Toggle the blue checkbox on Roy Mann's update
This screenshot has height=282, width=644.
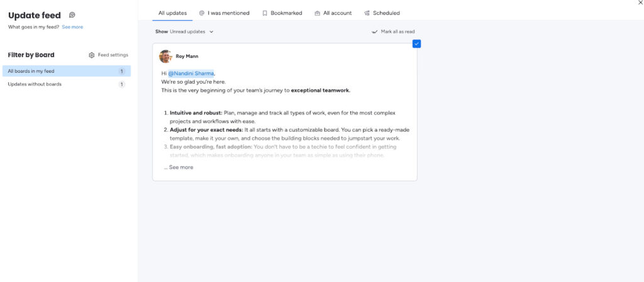click(416, 43)
